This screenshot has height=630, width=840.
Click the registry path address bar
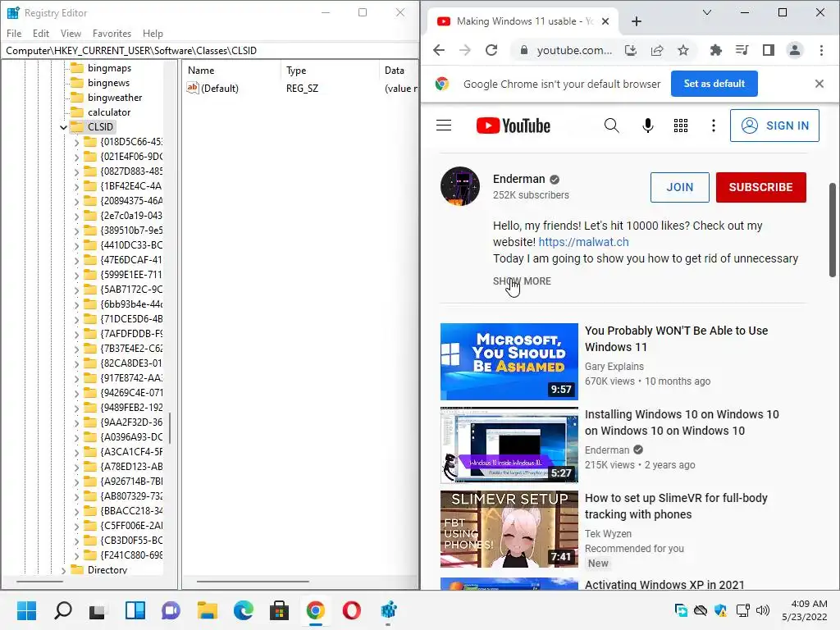(209, 50)
